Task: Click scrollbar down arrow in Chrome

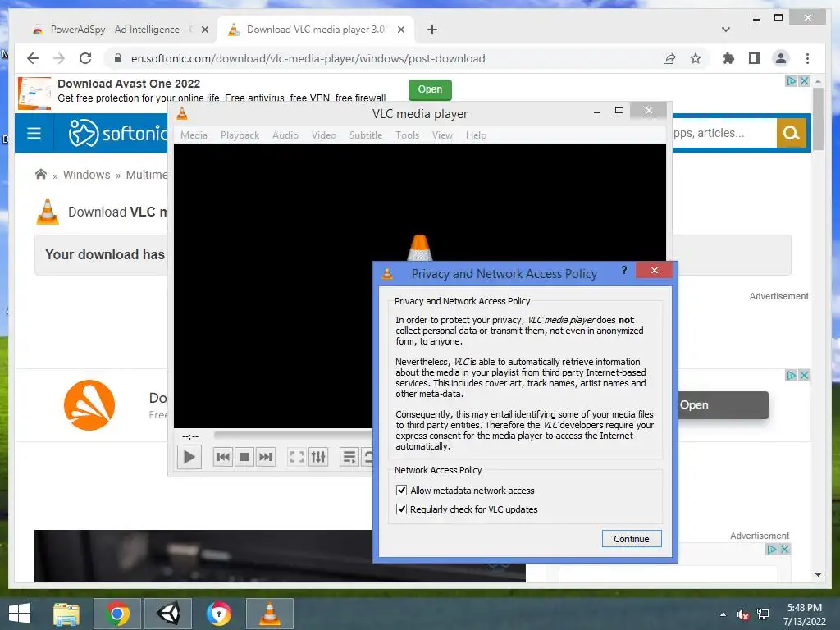Action: coord(818,575)
